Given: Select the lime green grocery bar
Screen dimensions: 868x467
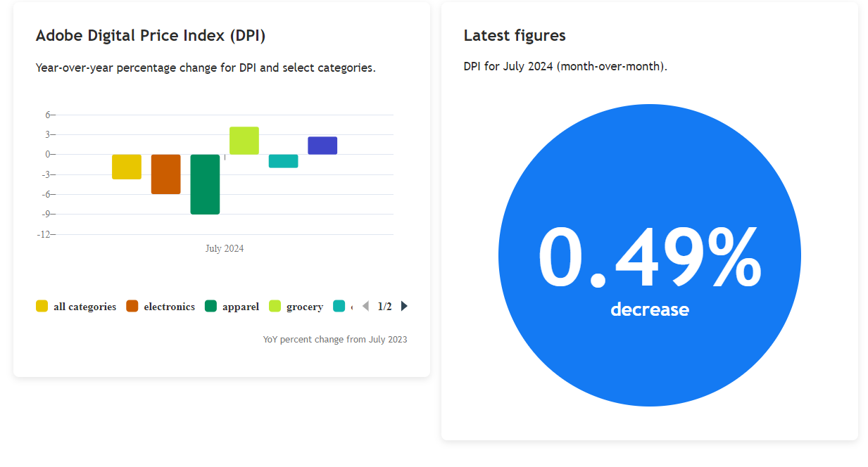Looking at the screenshot, I should point(244,141).
